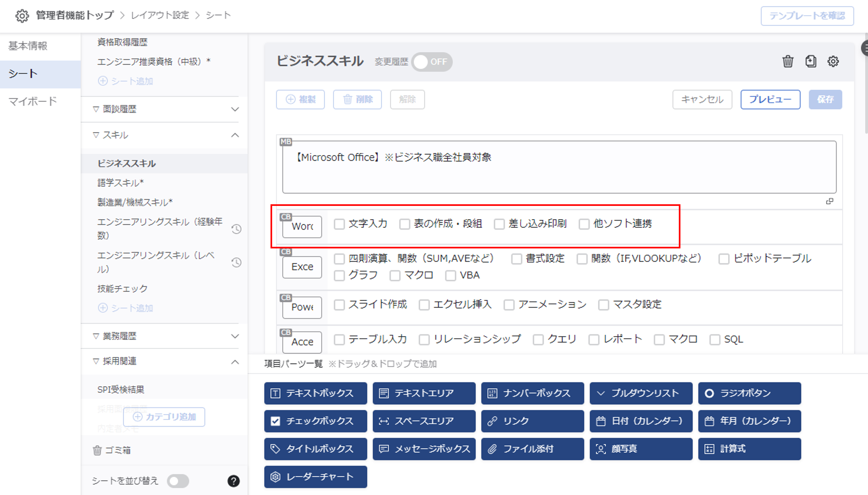The height and width of the screenshot is (495, 868).
Task: Switch to the 基本情報 tab
Action: [x=28, y=46]
